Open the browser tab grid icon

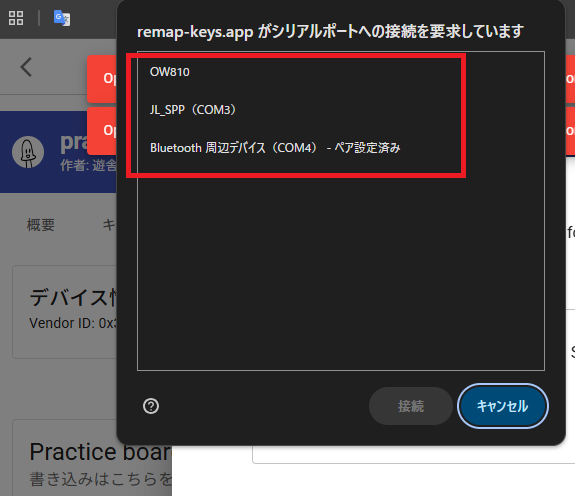[16, 18]
